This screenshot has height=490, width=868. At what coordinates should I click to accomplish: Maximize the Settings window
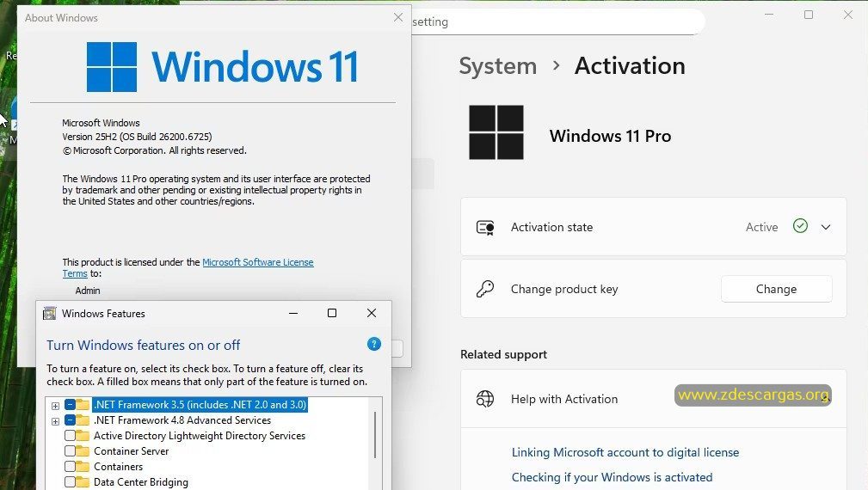[809, 15]
